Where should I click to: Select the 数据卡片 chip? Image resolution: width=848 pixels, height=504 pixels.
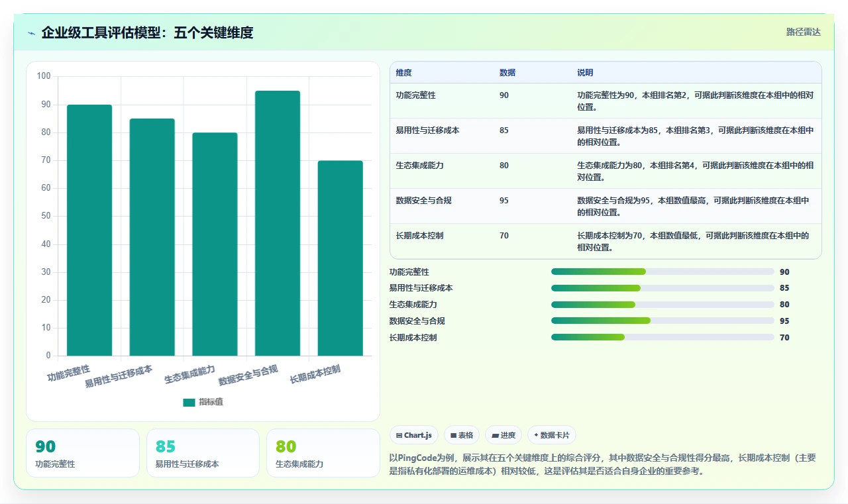(x=552, y=435)
